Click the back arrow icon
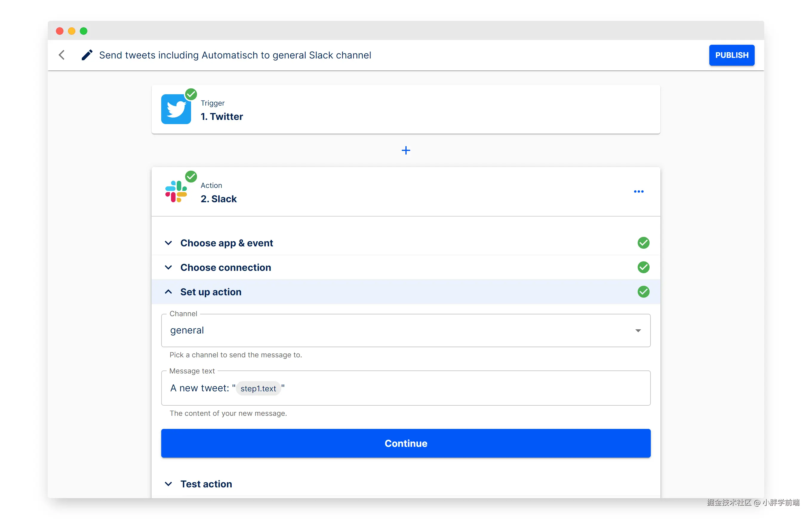This screenshot has width=812, height=519. pos(62,55)
